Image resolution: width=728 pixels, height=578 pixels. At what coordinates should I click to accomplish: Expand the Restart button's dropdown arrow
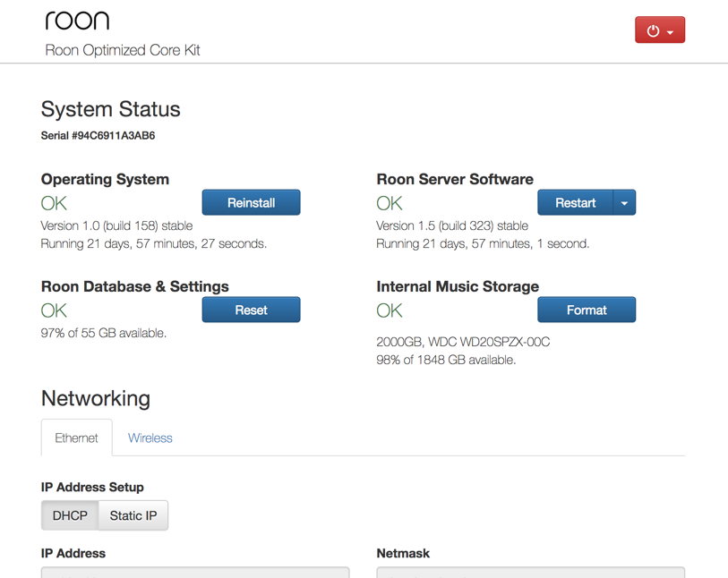(625, 202)
